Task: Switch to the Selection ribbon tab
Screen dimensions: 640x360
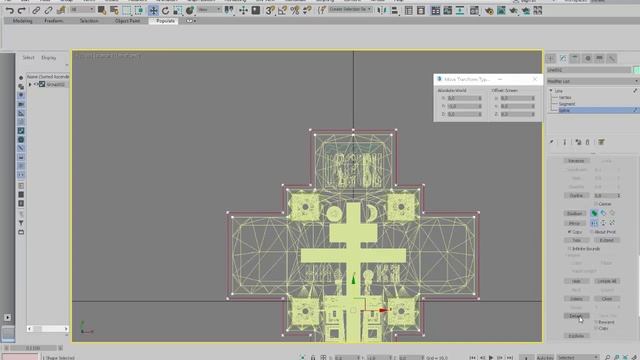Action: coord(89,21)
